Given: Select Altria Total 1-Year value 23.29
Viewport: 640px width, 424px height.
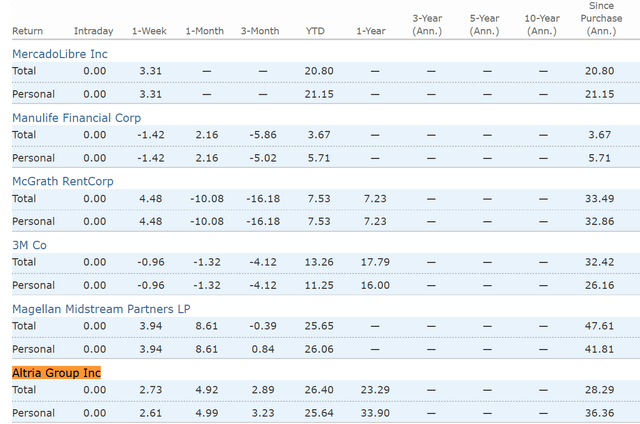Looking at the screenshot, I should 375,390.
